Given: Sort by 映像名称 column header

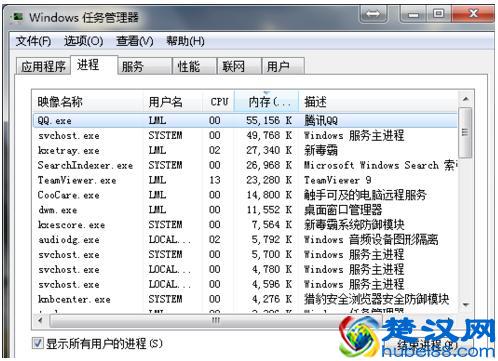Looking at the screenshot, I should click(x=89, y=102).
